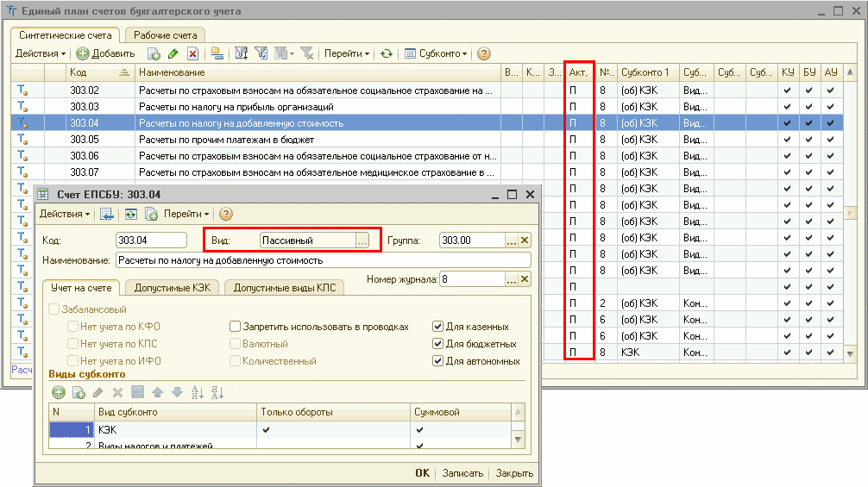
Task: Click move up arrow in subkonto toolbar
Action: click(x=157, y=392)
